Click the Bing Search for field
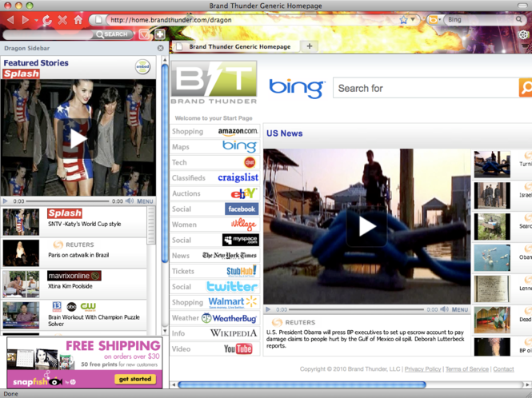 coord(426,88)
